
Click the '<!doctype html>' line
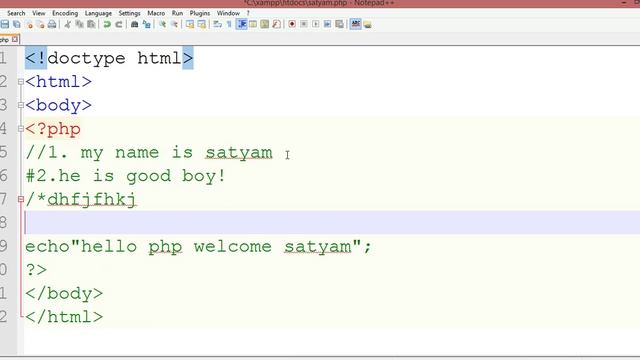[x=109, y=58]
